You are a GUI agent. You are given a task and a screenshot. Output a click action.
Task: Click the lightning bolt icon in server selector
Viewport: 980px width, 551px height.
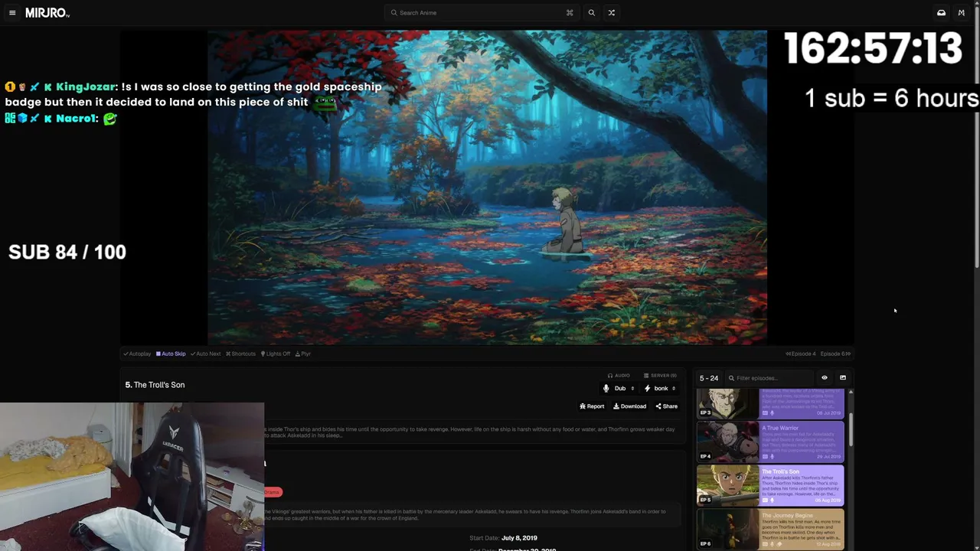[647, 389]
